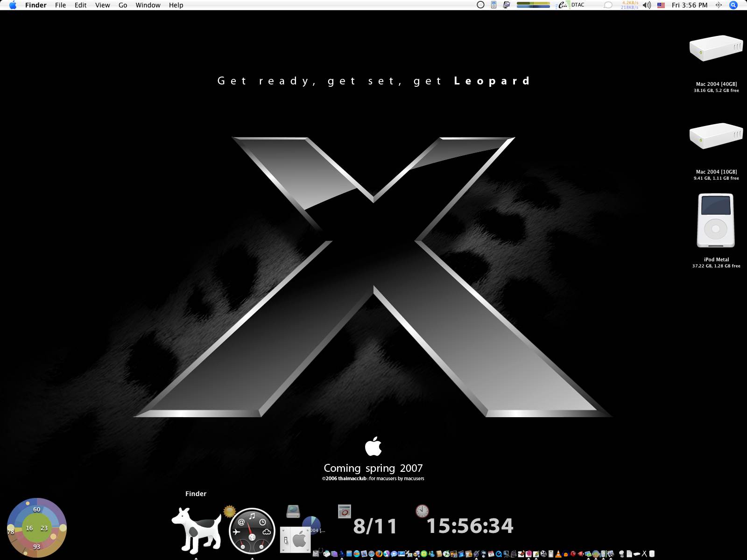747x560 pixels.
Task: Open the View menu
Action: [x=102, y=5]
